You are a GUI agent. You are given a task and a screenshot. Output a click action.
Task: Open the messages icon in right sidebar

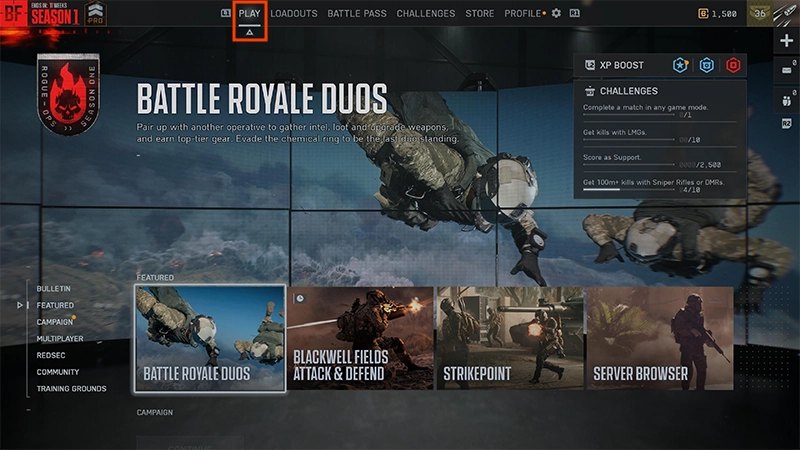click(x=787, y=70)
